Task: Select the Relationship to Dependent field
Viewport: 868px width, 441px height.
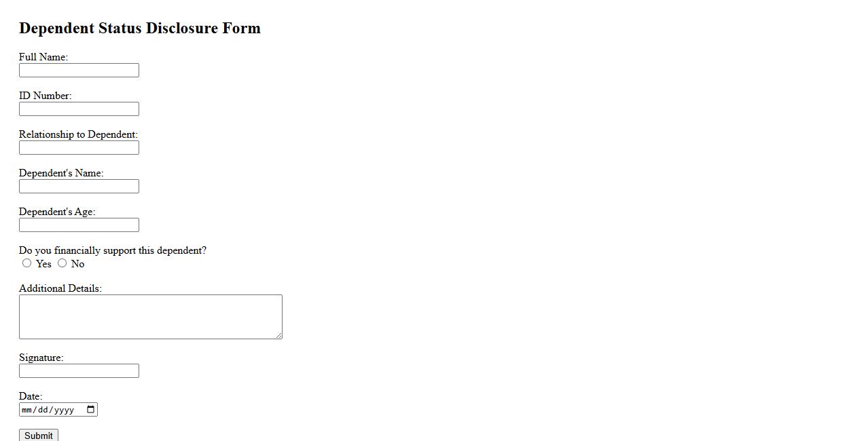Action: 79,148
